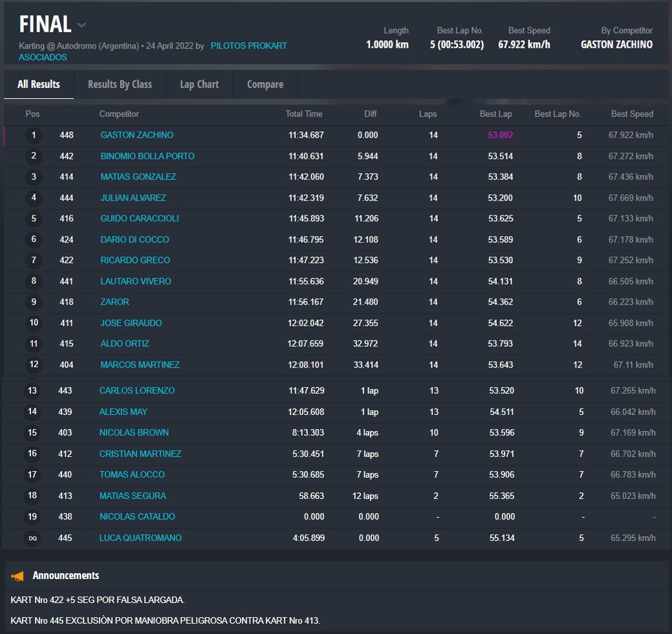The height and width of the screenshot is (634, 672).
Task: Click the Announcements megaphone icon
Action: (x=18, y=576)
